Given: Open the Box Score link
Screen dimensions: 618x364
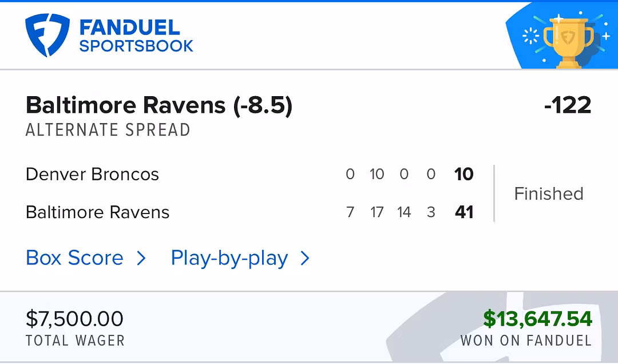Looking at the screenshot, I should (x=75, y=258).
